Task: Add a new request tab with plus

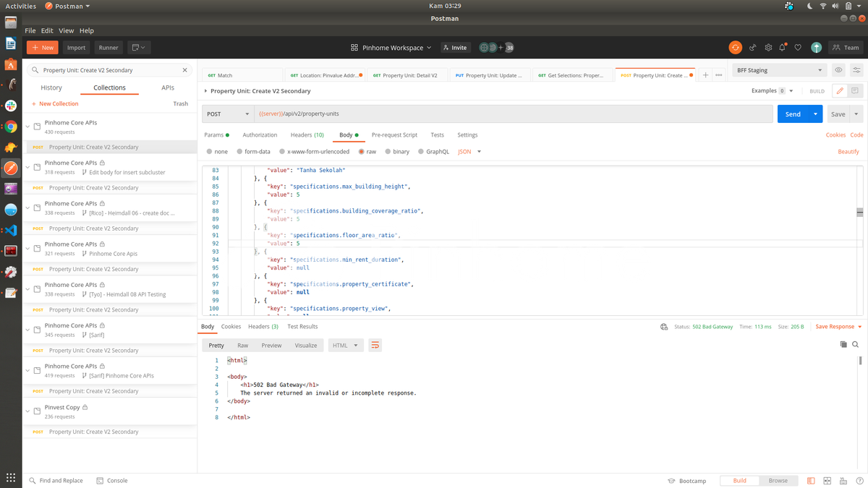Action: (x=705, y=75)
